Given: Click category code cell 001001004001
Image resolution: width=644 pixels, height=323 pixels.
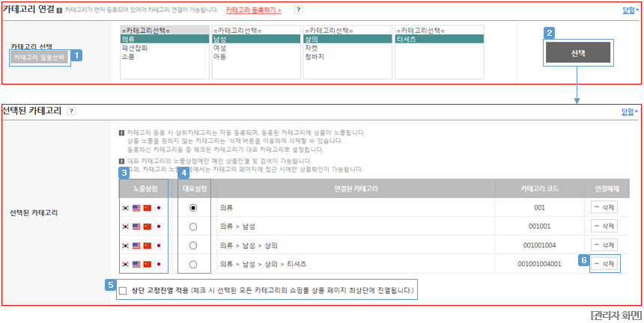Looking at the screenshot, I should pyautogui.click(x=540, y=265).
